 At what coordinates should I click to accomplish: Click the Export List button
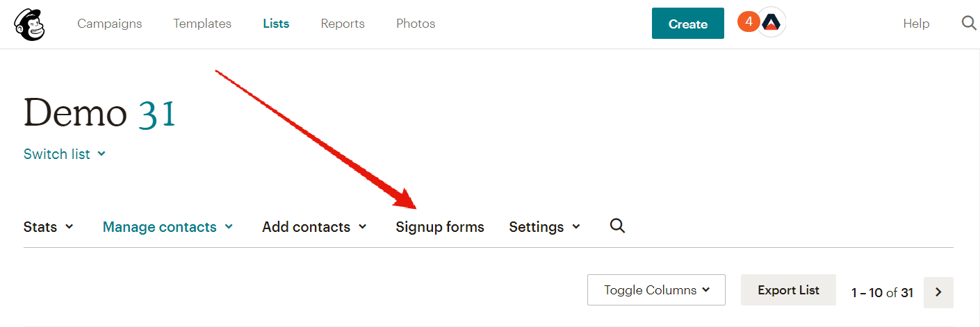[x=788, y=290]
